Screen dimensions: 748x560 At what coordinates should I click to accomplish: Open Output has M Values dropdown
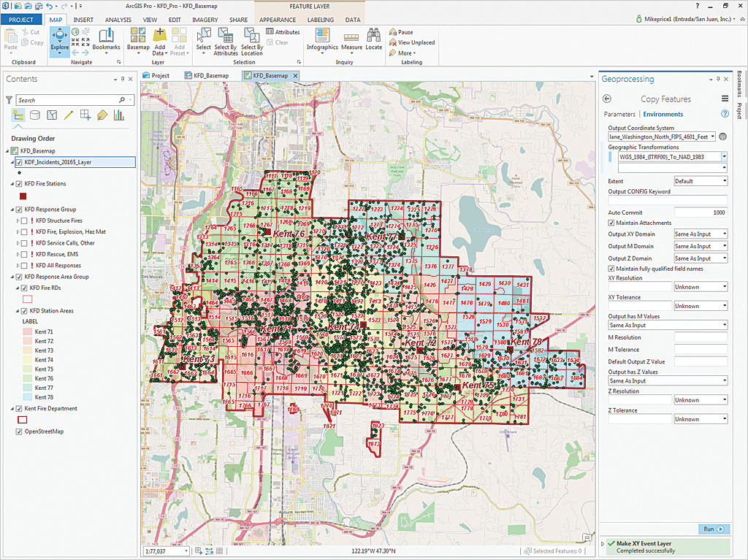725,326
